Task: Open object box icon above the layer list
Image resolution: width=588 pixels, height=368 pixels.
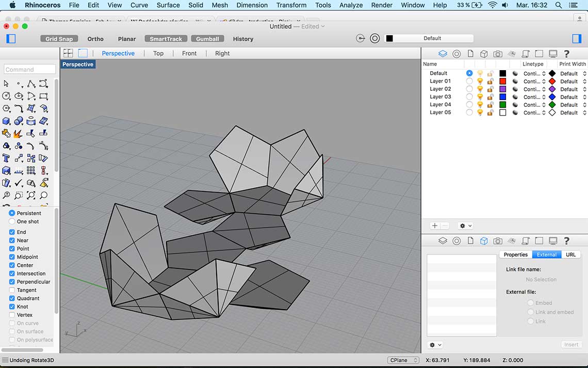Action: [x=484, y=54]
